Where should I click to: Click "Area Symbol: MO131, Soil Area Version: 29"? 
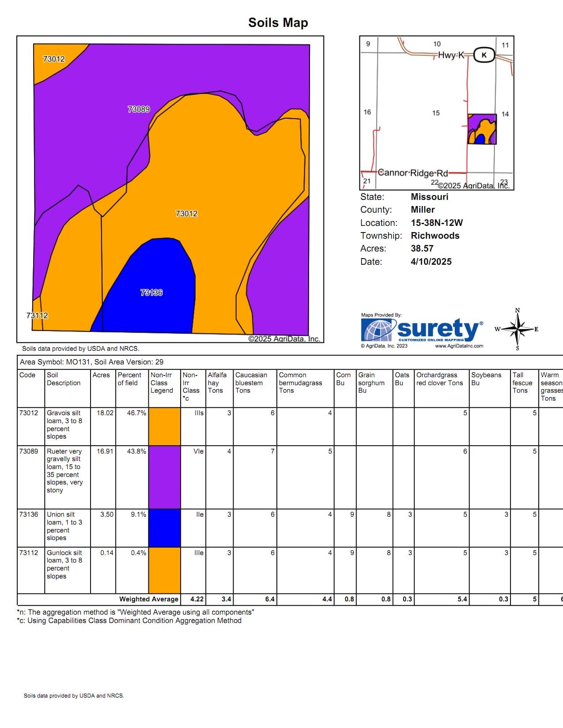coord(91,362)
